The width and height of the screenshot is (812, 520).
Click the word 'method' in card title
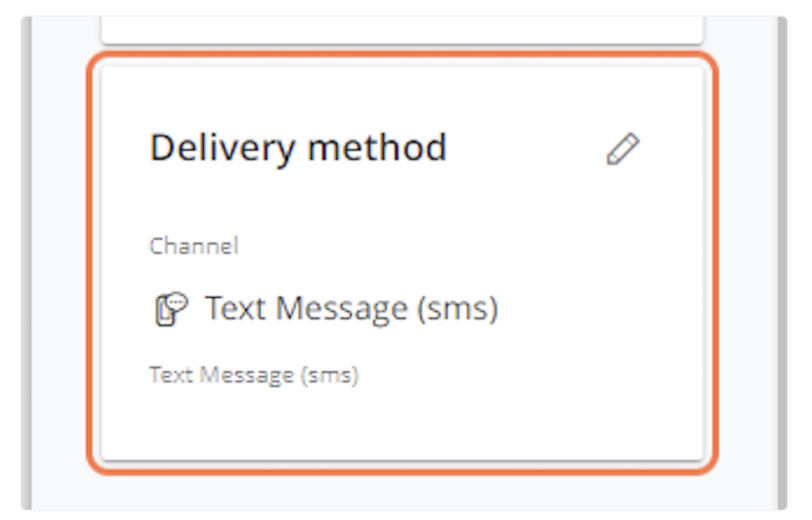pos(377,148)
